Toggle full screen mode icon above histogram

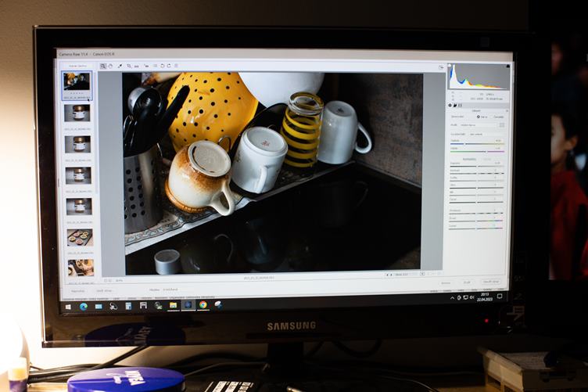click(442, 67)
